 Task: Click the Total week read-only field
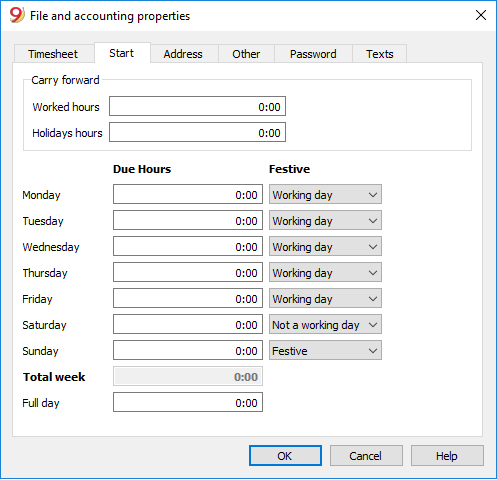point(188,376)
